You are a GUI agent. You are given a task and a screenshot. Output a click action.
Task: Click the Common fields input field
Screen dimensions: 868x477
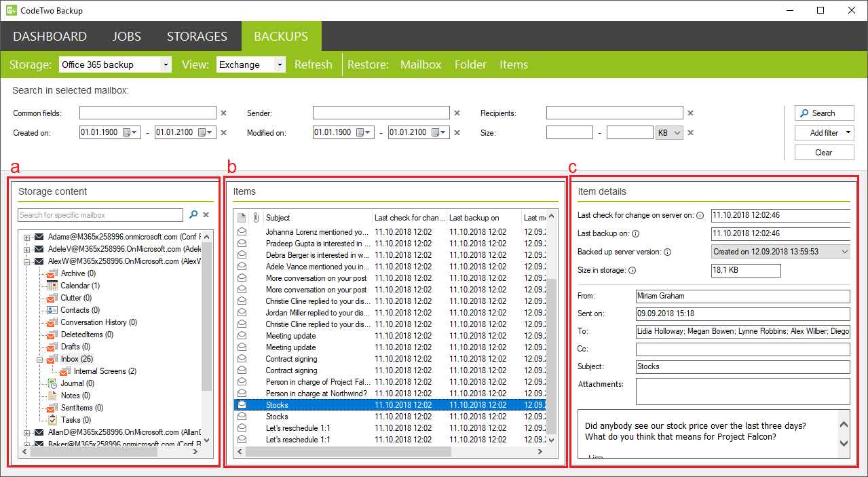tap(148, 113)
